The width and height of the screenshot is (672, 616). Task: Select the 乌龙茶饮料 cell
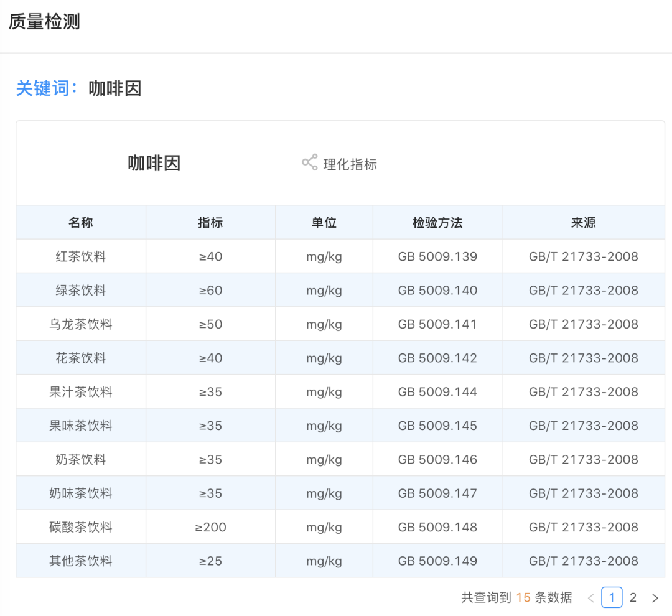tap(80, 324)
